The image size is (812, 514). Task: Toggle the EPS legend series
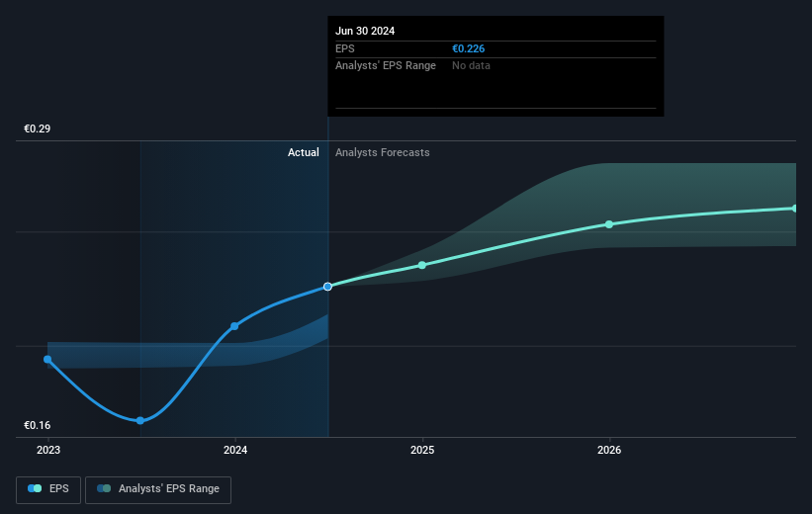point(48,489)
